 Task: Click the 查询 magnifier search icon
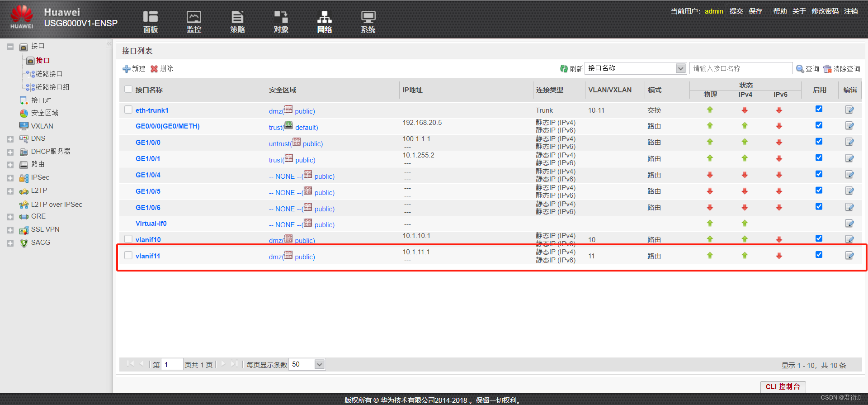800,69
